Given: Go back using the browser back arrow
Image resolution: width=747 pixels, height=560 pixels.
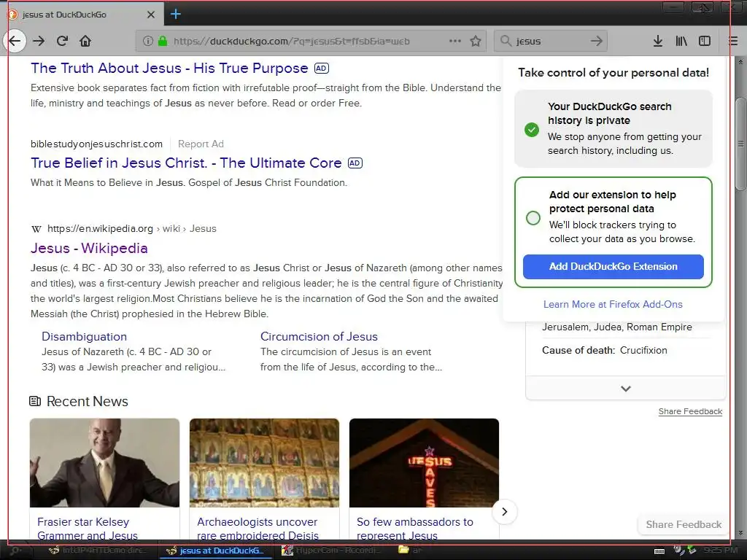Looking at the screenshot, I should click(x=15, y=41).
